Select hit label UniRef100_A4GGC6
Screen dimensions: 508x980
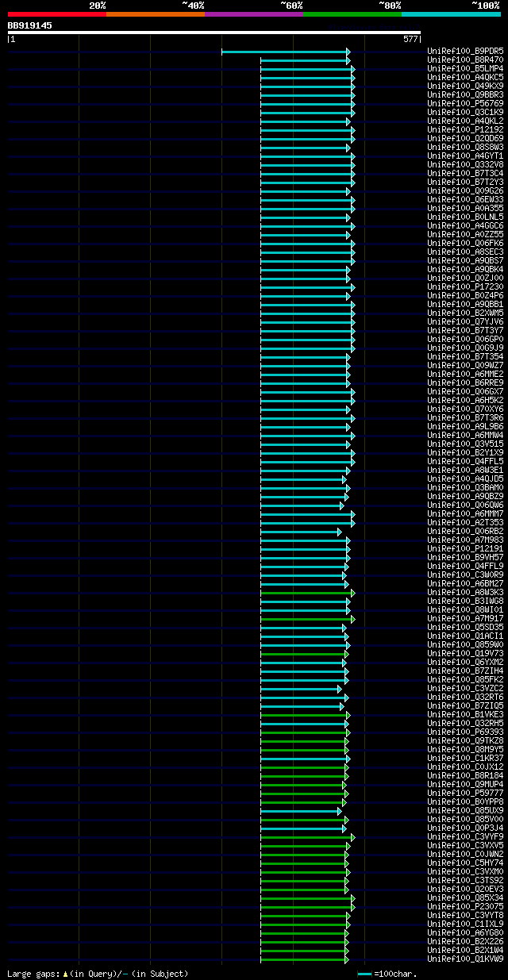click(465, 225)
